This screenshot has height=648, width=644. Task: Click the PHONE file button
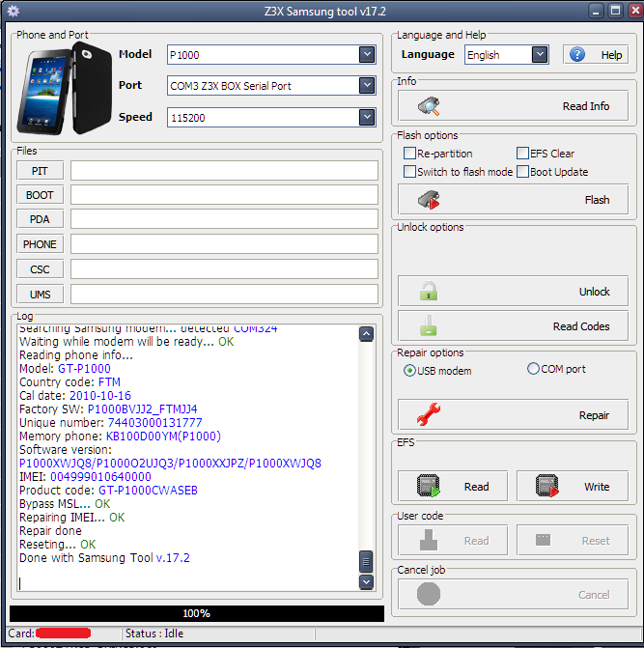click(x=41, y=244)
